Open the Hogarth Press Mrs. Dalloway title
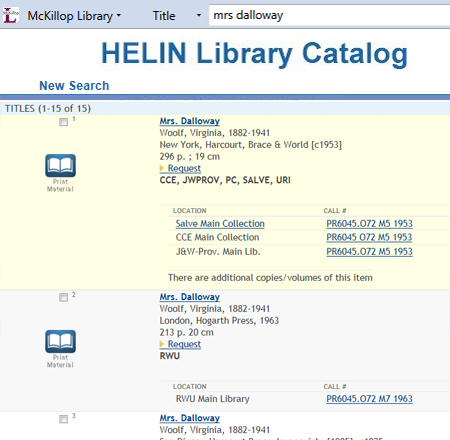Image resolution: width=450 pixels, height=440 pixels. coord(190,297)
